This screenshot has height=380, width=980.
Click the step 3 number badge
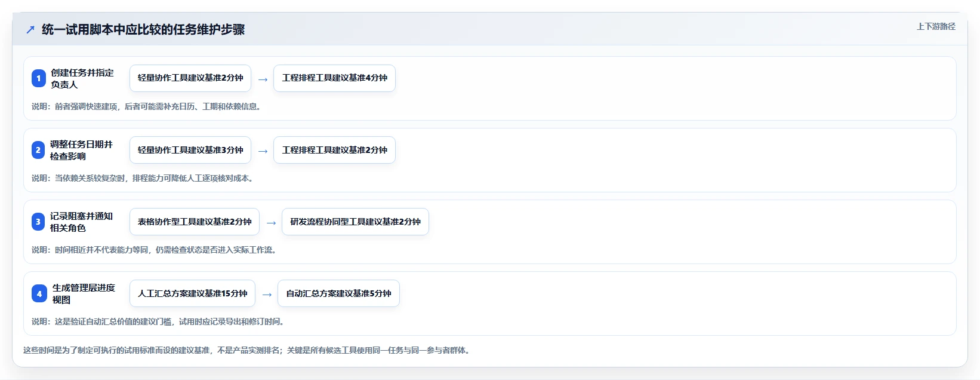pos(38,222)
